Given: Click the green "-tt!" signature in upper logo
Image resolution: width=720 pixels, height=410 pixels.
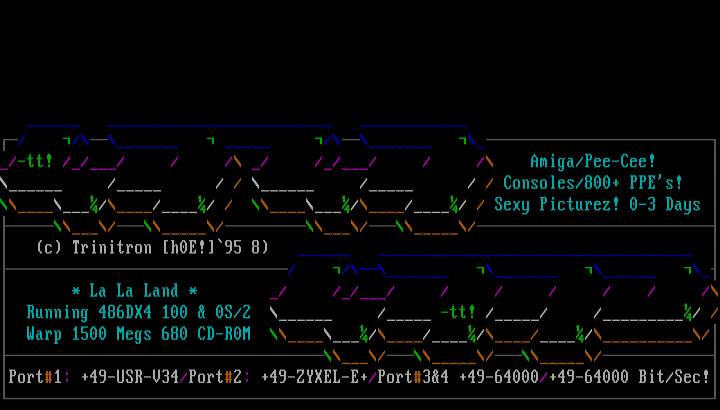Looking at the screenshot, I should [x=32, y=161].
